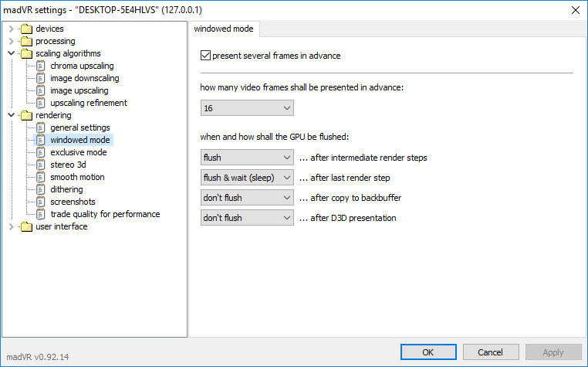Open the frames in advance dropdown showing 16

247,108
